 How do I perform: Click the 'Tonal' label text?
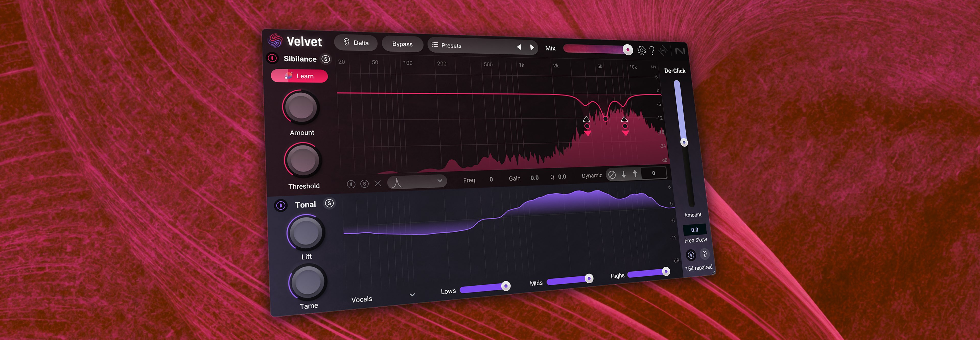(305, 205)
